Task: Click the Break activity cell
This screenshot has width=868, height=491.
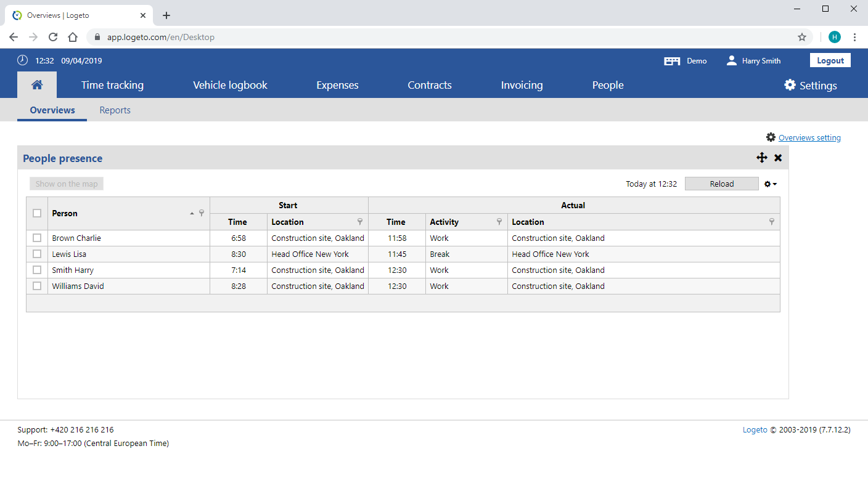Action: [x=467, y=254]
